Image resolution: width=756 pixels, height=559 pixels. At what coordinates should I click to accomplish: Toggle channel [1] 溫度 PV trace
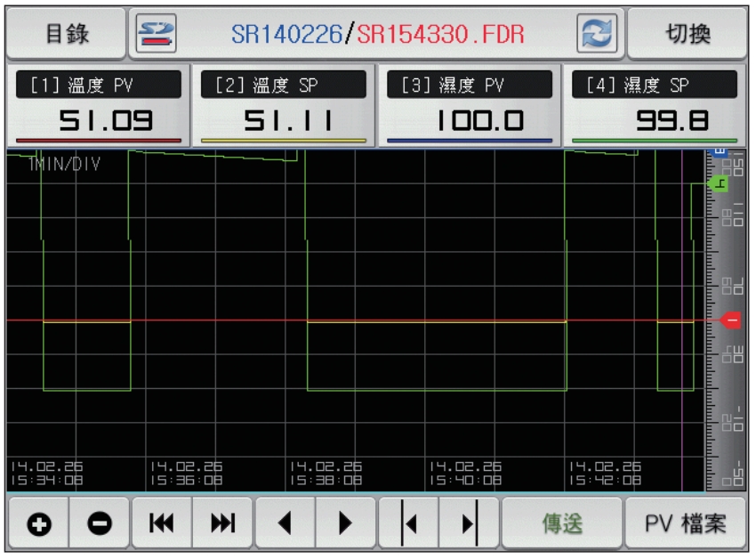tap(98, 106)
